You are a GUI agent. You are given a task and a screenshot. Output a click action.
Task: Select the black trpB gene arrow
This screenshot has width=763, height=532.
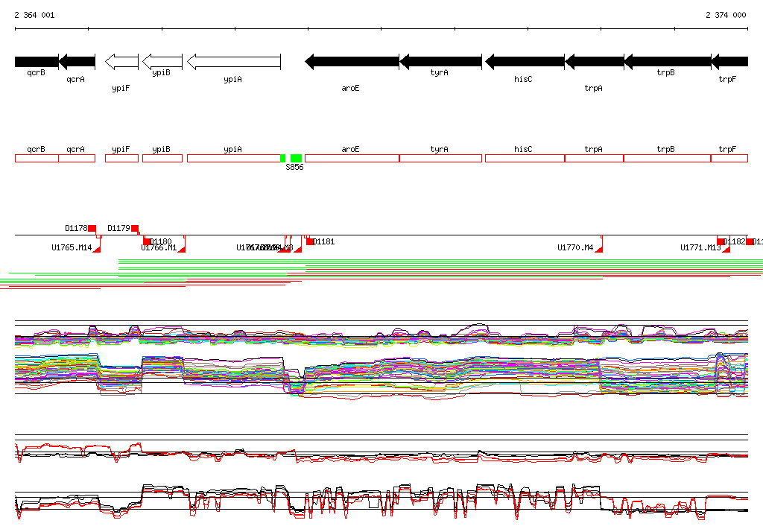(667, 62)
